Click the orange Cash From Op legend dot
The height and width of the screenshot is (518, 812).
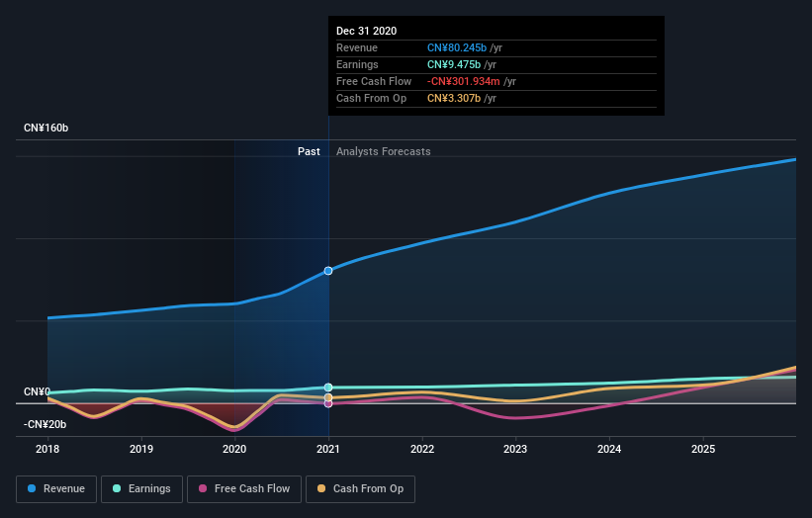pyautogui.click(x=321, y=488)
